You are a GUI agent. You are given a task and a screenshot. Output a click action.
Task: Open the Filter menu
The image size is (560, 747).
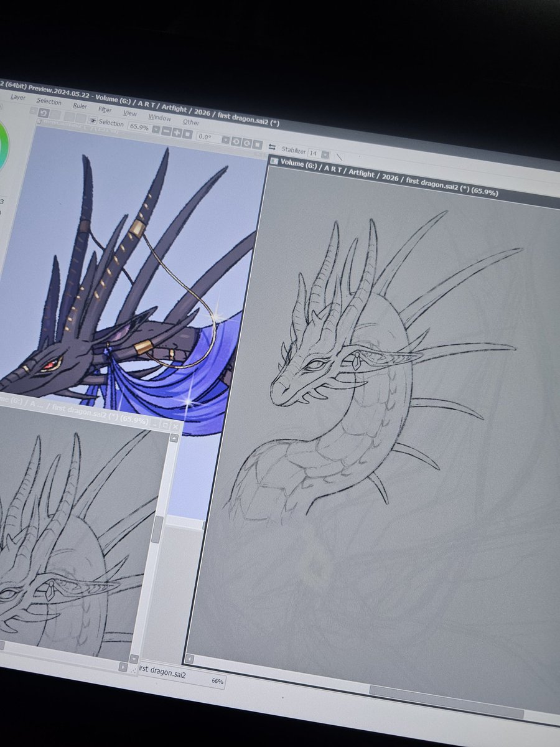pyautogui.click(x=105, y=110)
